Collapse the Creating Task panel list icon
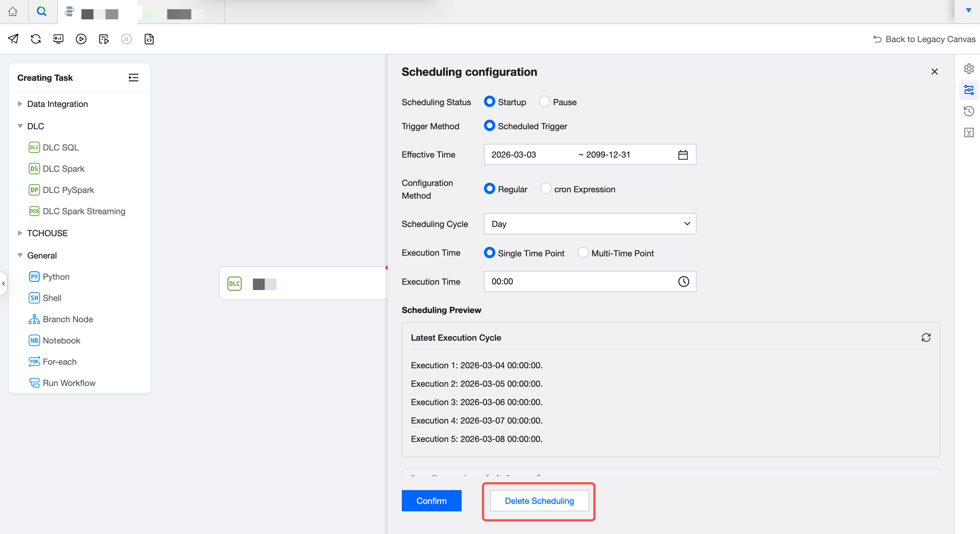Viewport: 980px width, 534px height. pyautogui.click(x=133, y=78)
